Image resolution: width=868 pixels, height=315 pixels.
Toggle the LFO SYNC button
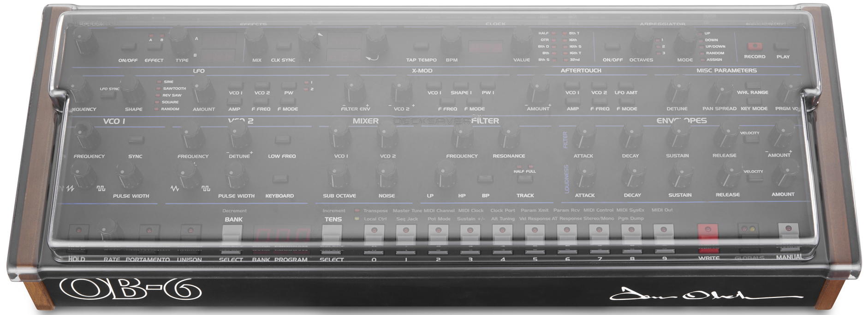(108, 94)
